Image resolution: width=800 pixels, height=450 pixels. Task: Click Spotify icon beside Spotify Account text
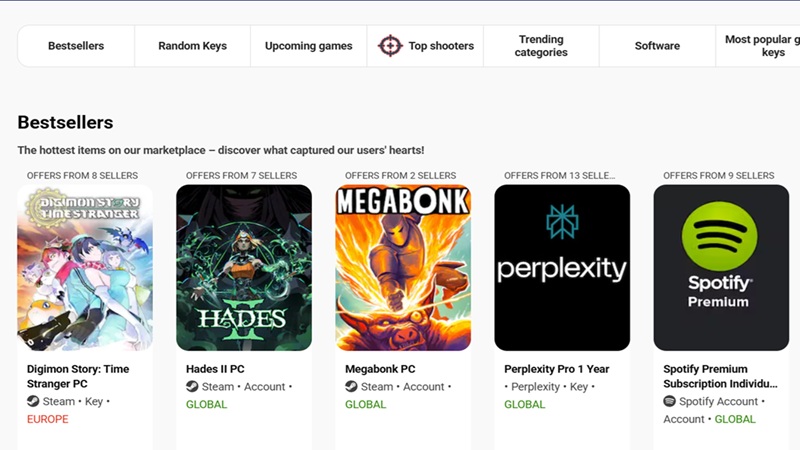[x=669, y=401]
